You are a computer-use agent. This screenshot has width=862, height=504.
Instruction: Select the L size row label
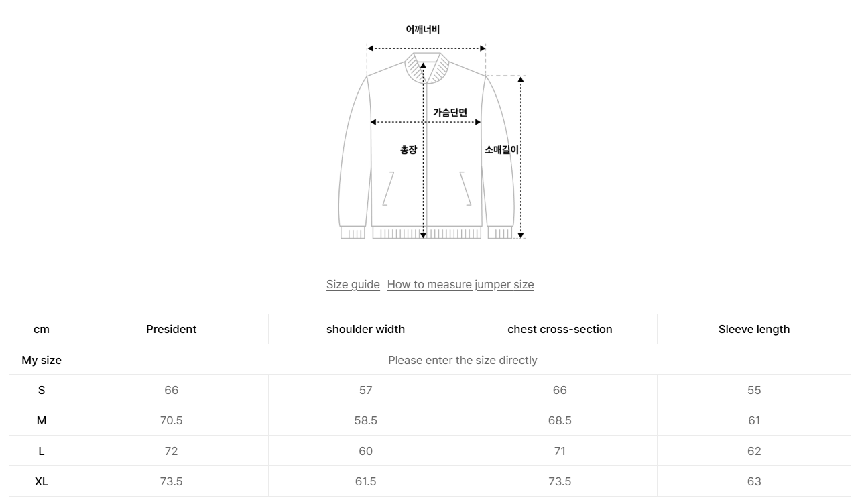pos(42,451)
